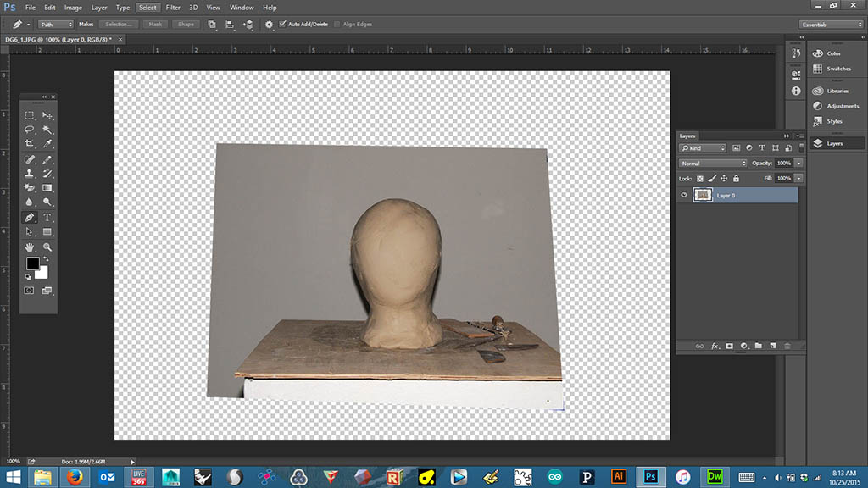Select the Crop tool

tap(30, 144)
